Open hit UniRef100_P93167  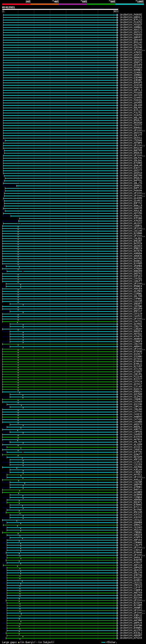click(131, 25)
